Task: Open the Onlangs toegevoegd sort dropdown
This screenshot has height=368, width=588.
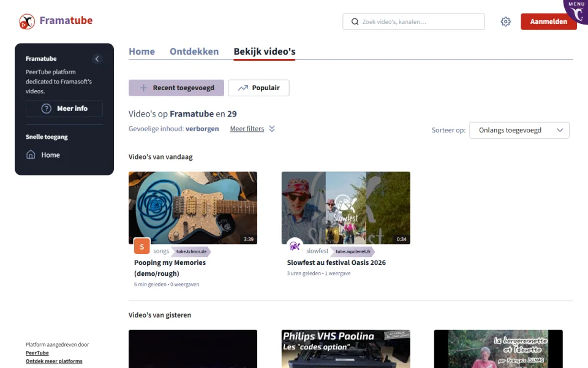Action: point(519,130)
